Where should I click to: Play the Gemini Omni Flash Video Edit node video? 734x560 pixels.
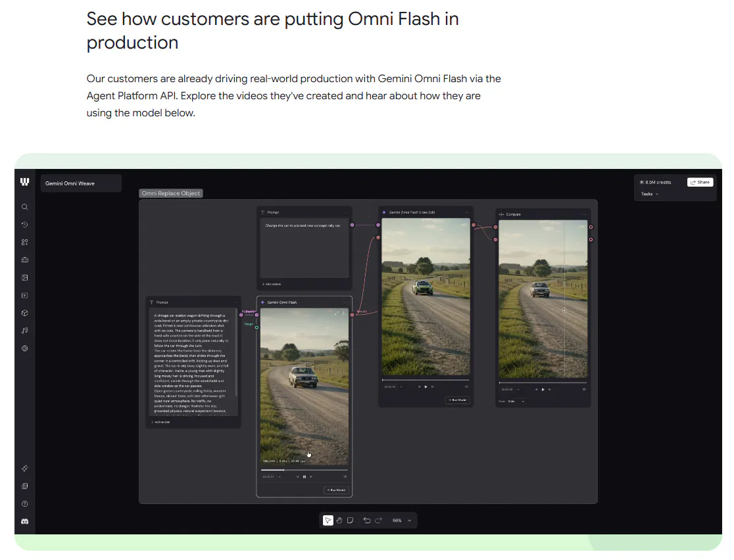coord(426,387)
